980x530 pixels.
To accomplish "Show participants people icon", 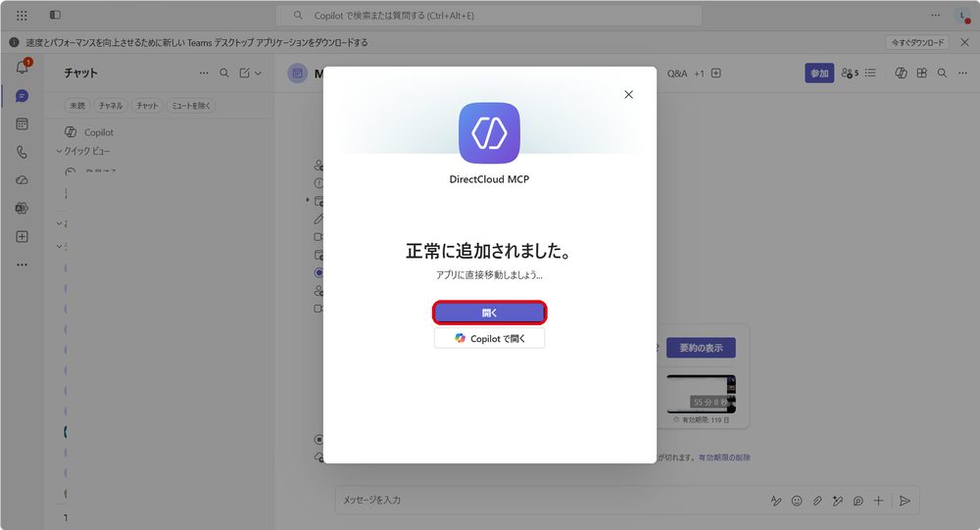I will (850, 73).
